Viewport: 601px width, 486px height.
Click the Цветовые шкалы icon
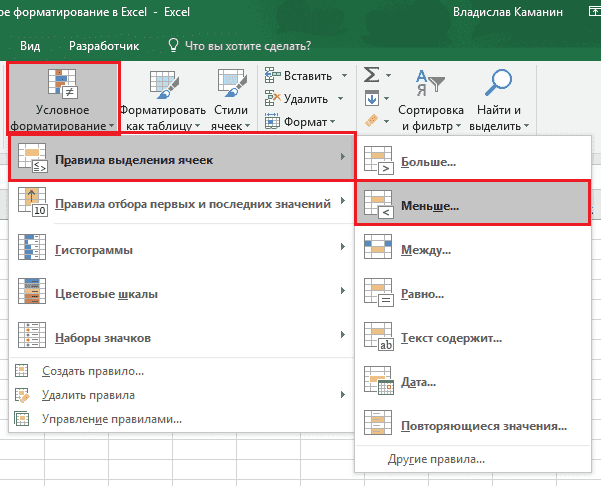[32, 291]
